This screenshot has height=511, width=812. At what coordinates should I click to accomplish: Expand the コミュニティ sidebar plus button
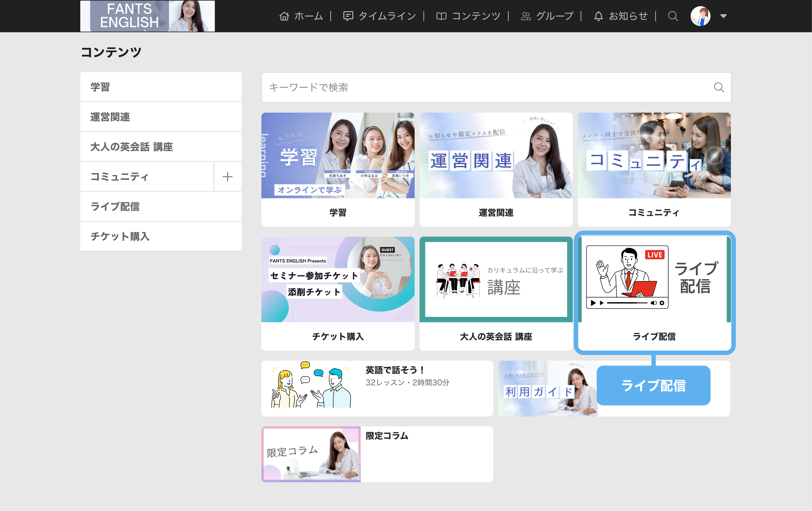pyautogui.click(x=228, y=176)
